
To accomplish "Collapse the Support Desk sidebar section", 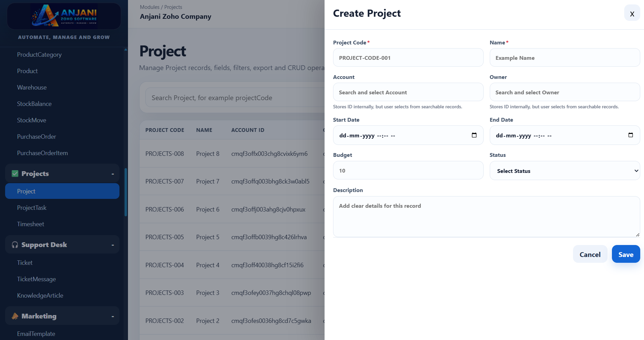I will pyautogui.click(x=113, y=245).
